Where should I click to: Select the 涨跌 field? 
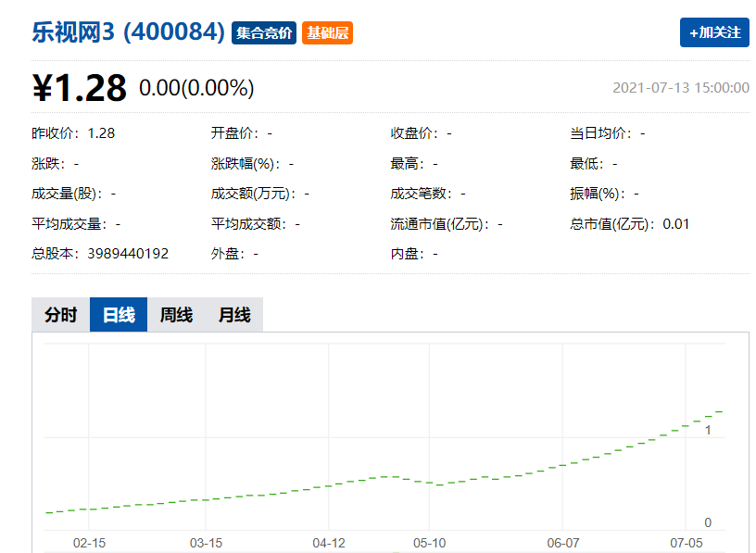56,163
